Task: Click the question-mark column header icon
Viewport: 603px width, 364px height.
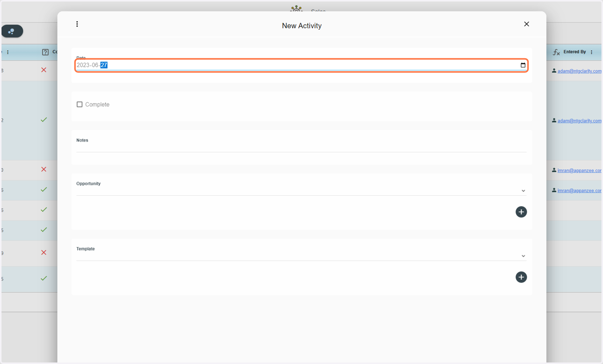Action: coord(45,52)
